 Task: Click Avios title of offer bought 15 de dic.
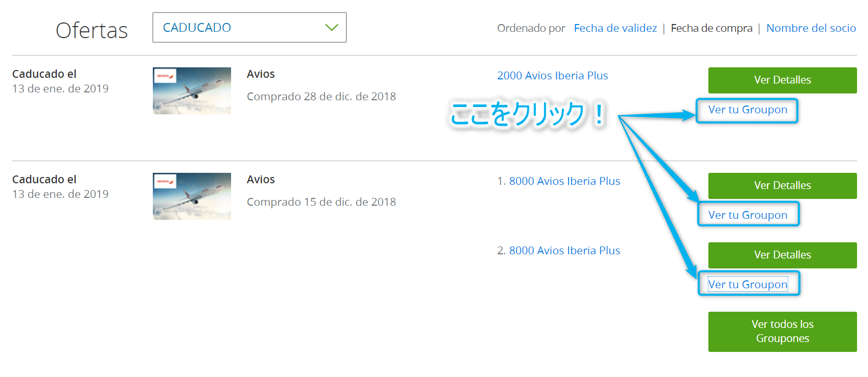(261, 180)
